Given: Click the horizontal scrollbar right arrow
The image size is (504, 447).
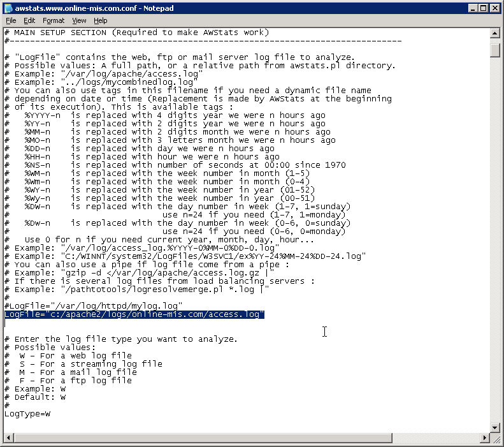Looking at the screenshot, I should click(485, 437).
